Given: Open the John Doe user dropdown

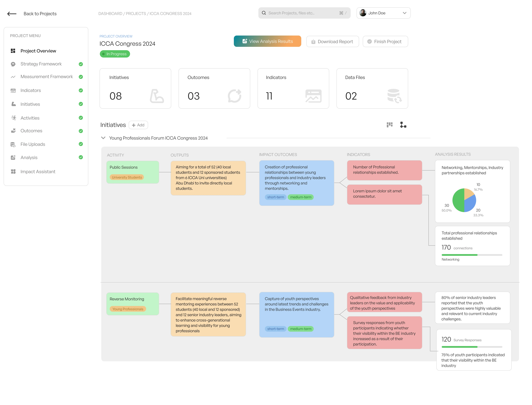Looking at the screenshot, I should click(x=383, y=13).
